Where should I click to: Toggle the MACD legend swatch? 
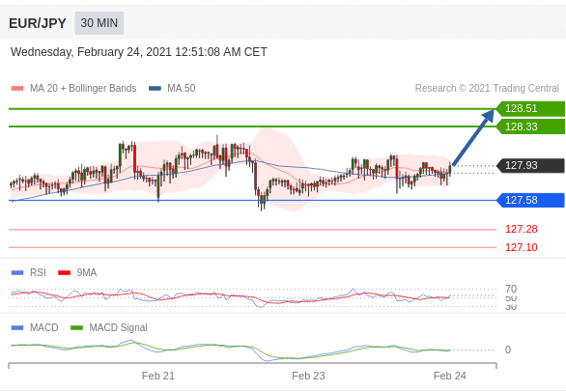click(17, 327)
